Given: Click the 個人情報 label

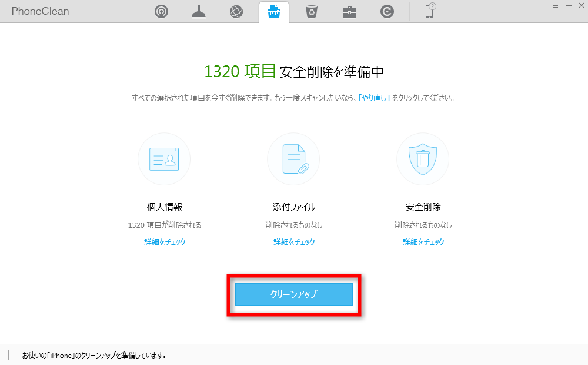Looking at the screenshot, I should click(x=165, y=207).
